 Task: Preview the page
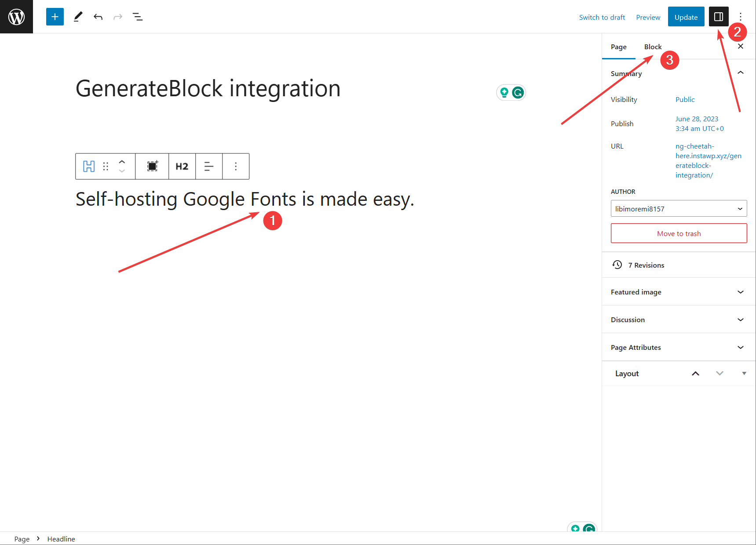pyautogui.click(x=648, y=17)
